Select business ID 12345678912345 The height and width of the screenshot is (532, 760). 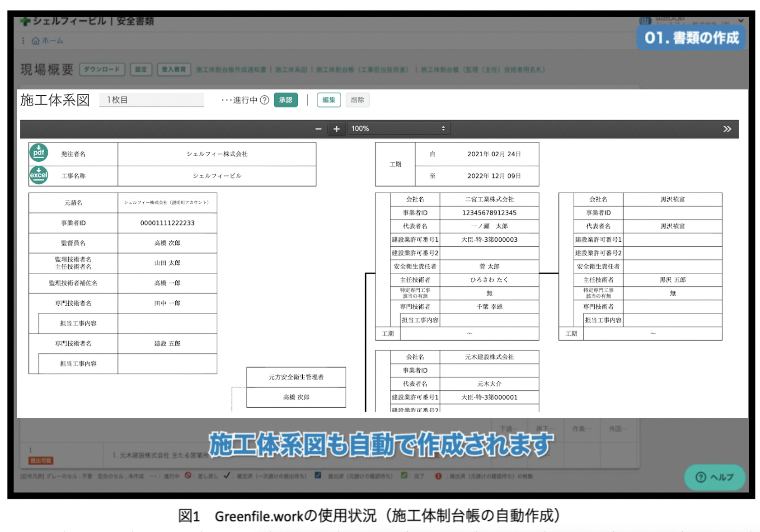pyautogui.click(x=489, y=213)
